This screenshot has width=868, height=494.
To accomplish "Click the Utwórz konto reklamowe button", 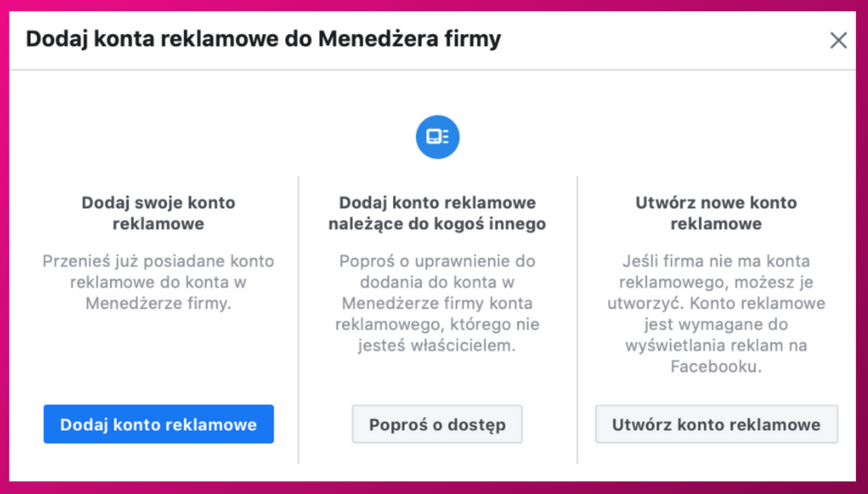I will [x=716, y=424].
